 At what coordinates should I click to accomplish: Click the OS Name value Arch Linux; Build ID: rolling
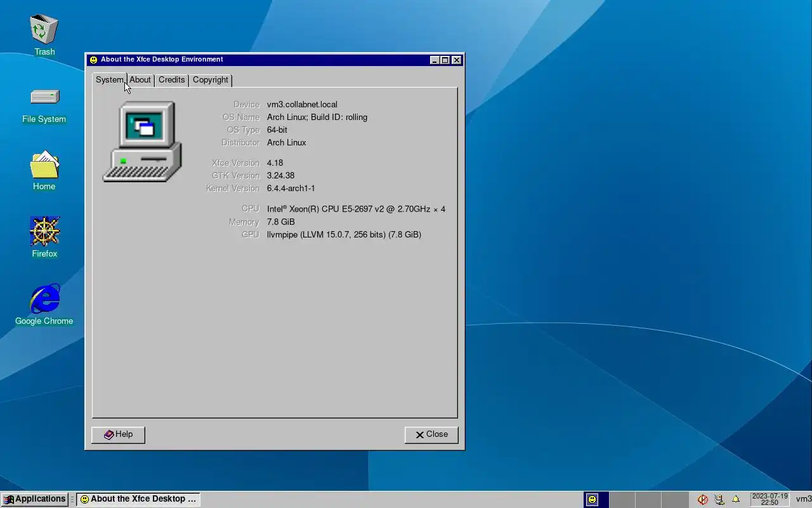(317, 117)
